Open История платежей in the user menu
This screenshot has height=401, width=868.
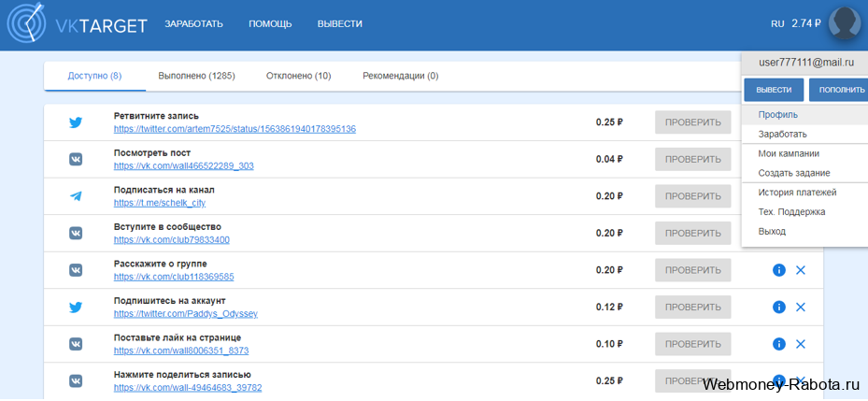tap(804, 193)
